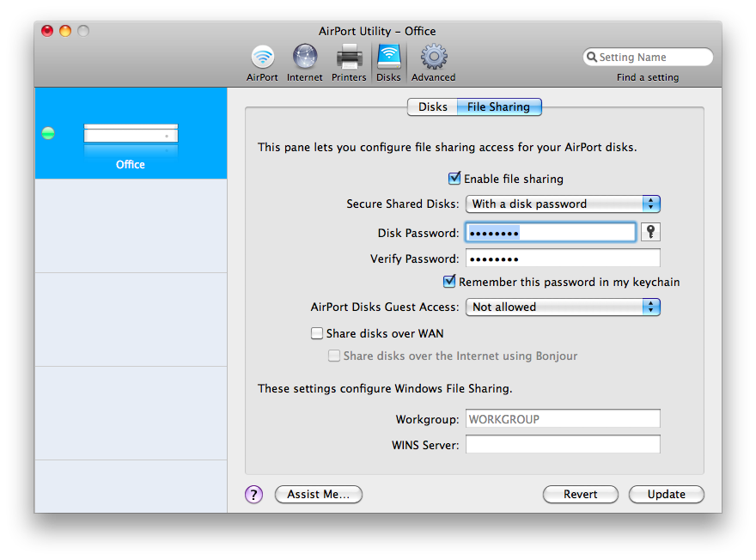Viewport: 756px width, 560px height.
Task: Open the Advanced settings gear
Action: coord(434,64)
